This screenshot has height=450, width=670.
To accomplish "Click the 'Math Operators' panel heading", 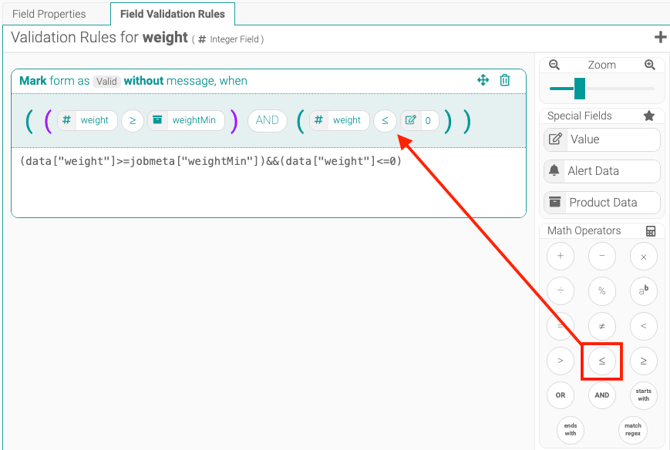I will [584, 231].
